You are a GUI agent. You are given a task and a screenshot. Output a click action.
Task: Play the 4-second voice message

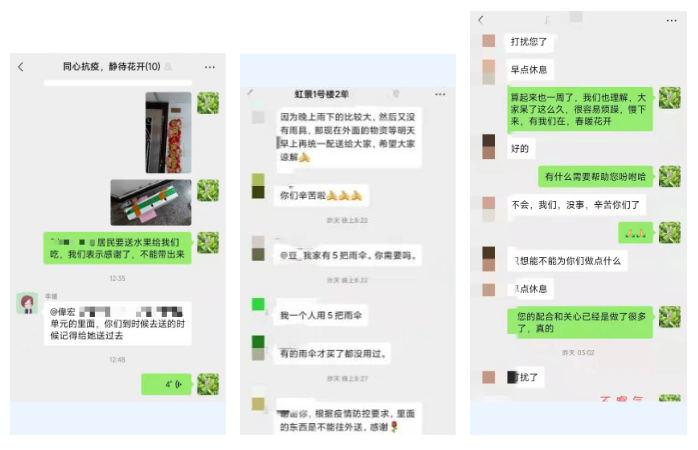[166, 384]
